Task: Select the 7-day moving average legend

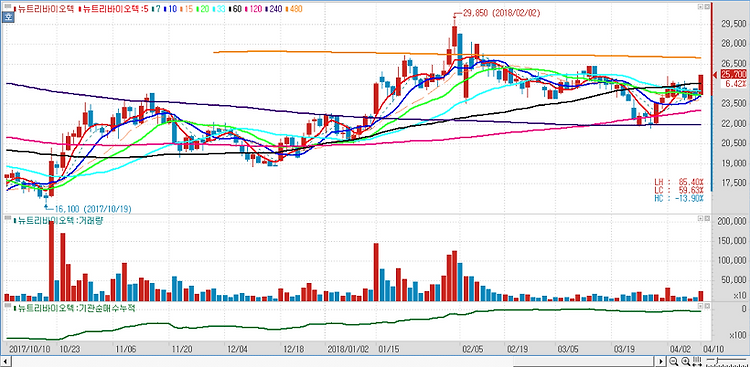Action: [x=156, y=9]
